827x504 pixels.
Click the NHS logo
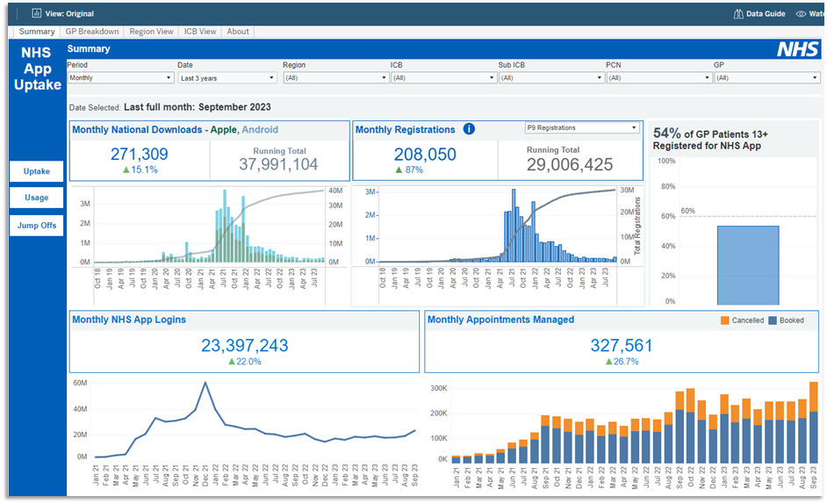click(797, 49)
